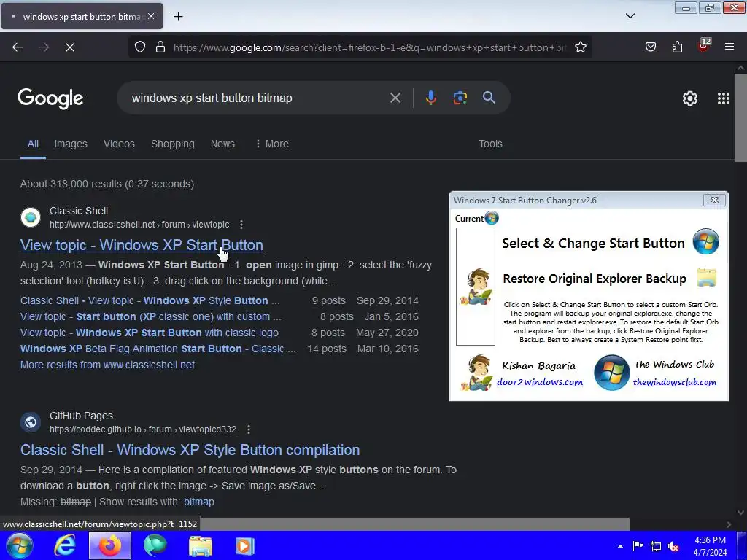Open Start button (XP classic one) sublink

[150, 316]
